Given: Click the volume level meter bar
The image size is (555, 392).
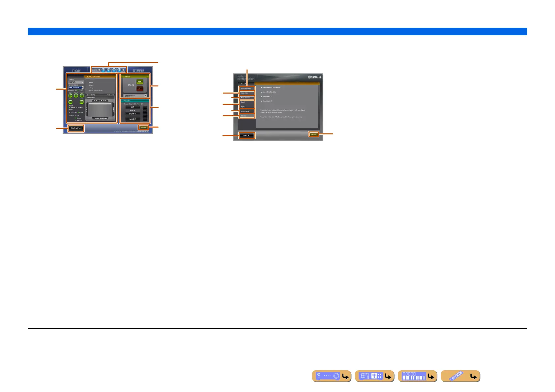Looking at the screenshot, I should (x=145, y=114).
